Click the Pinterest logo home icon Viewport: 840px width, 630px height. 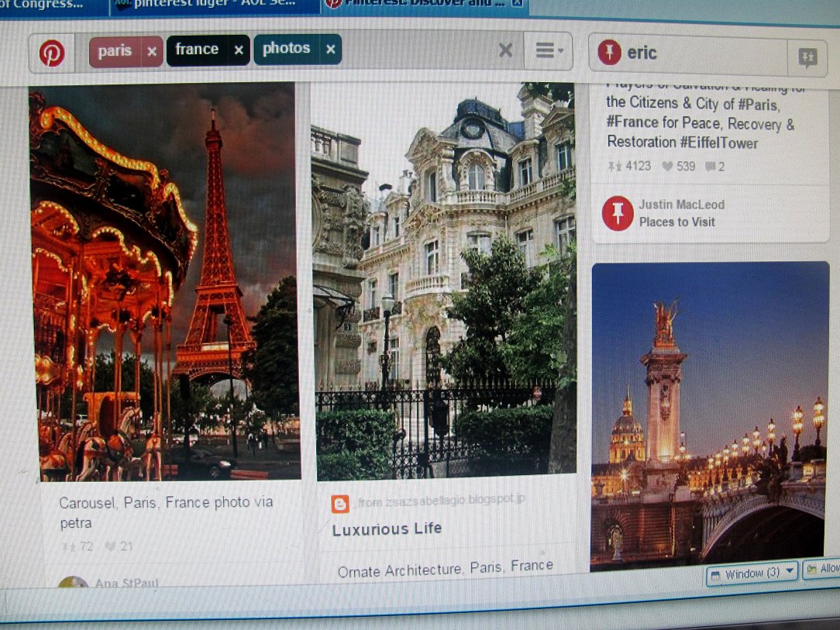pyautogui.click(x=52, y=53)
